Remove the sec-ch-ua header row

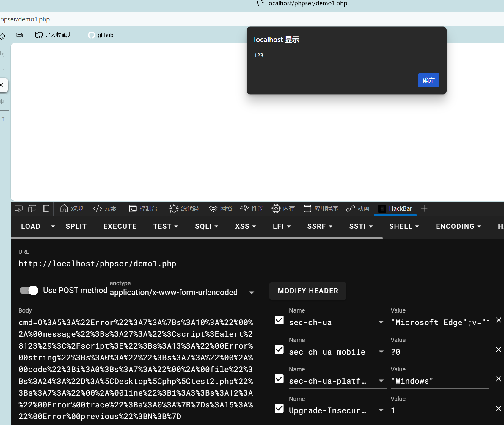498,320
